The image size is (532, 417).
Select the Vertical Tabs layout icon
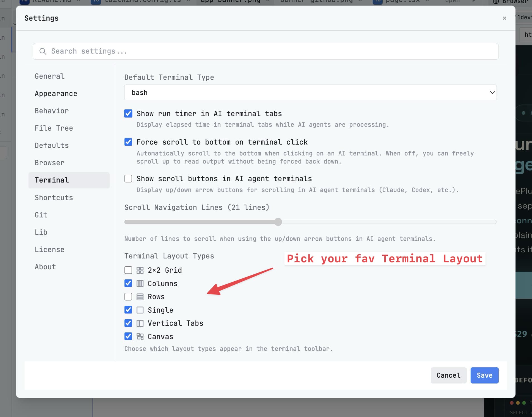coord(140,323)
